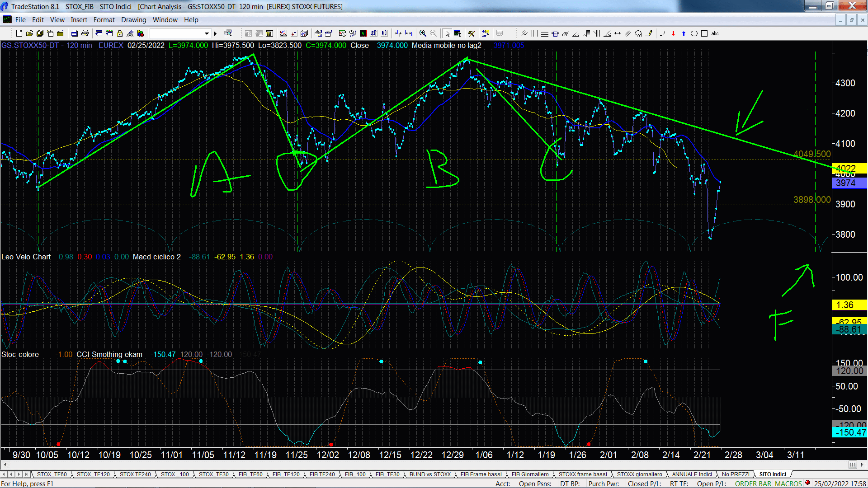Open the Window menu
The image size is (868, 488).
(165, 20)
